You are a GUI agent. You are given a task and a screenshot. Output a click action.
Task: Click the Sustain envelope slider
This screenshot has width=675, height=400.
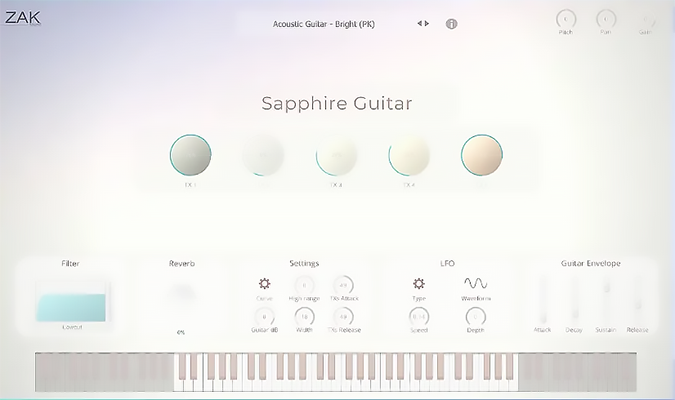tap(606, 300)
